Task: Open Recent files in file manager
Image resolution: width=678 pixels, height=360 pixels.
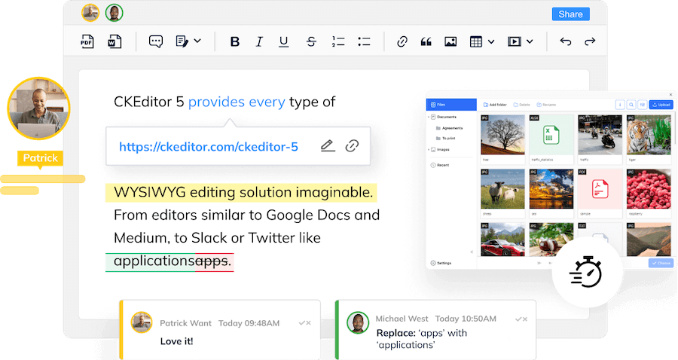Action: tap(440, 165)
